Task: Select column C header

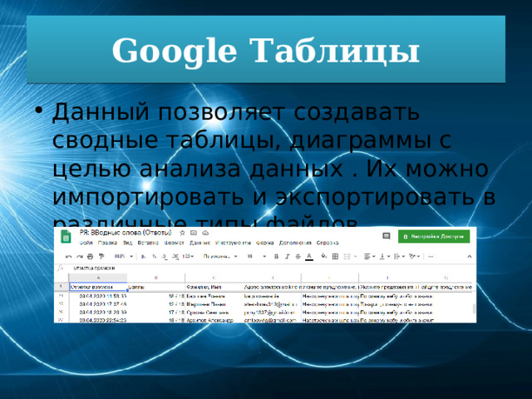Action: pyautogui.click(x=214, y=278)
